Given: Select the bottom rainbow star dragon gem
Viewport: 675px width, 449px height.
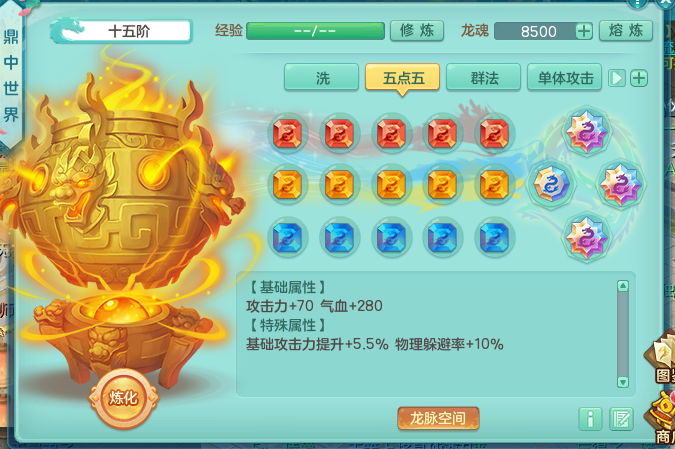Looking at the screenshot, I should 586,237.
